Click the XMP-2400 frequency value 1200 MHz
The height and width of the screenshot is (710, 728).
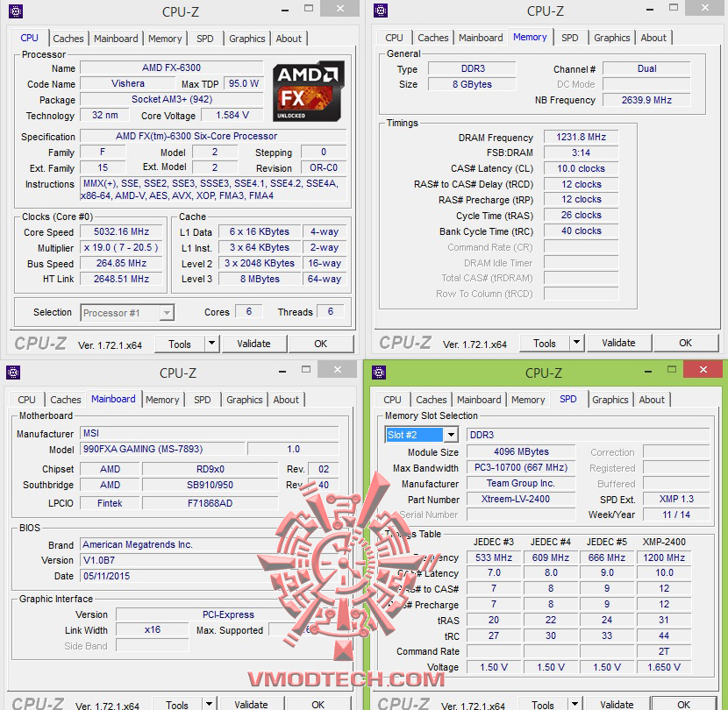click(664, 557)
